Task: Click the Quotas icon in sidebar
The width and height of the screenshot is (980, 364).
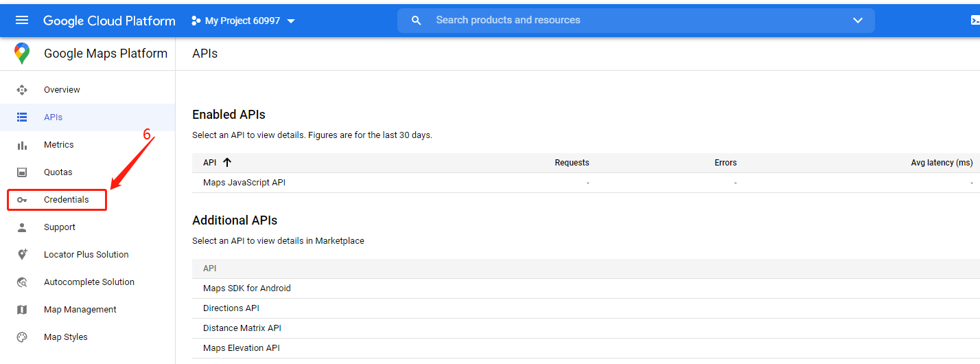Action: click(22, 172)
